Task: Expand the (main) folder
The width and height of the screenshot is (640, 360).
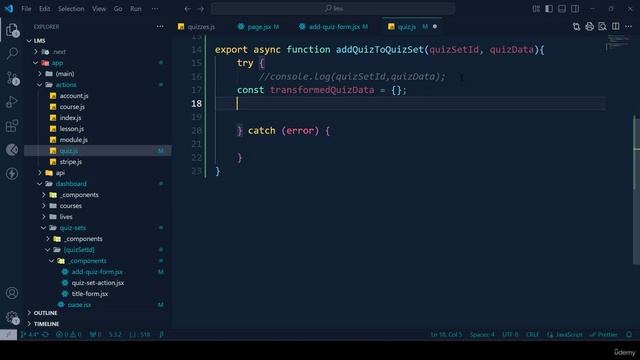Action: pyautogui.click(x=40, y=74)
